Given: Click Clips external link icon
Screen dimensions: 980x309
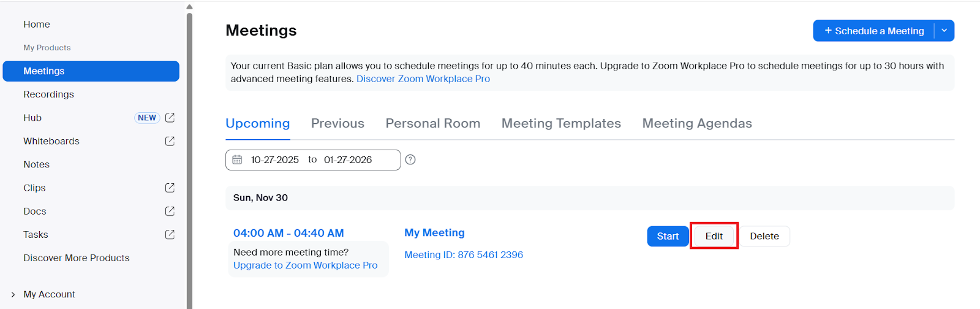Looking at the screenshot, I should click(x=170, y=188).
